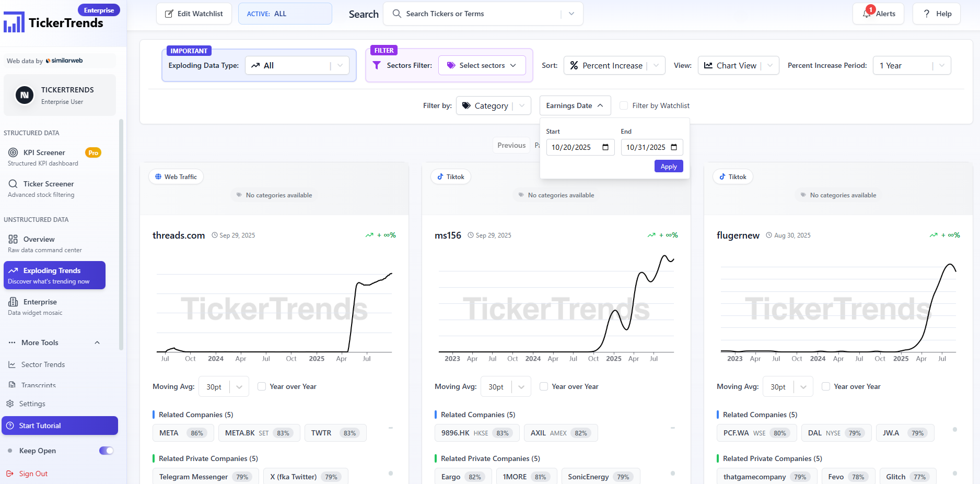Click the Edit Watchlist button
Screen dimensions: 980x484
point(194,14)
